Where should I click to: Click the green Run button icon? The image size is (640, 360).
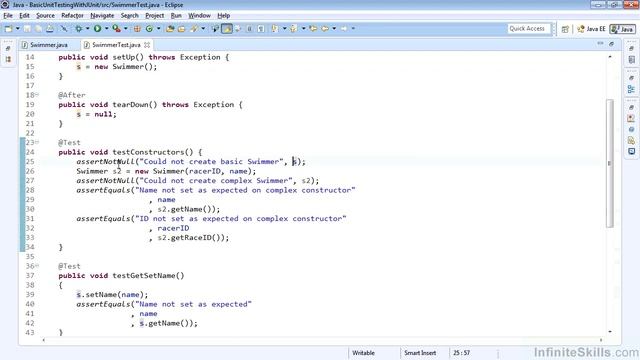[97, 29]
